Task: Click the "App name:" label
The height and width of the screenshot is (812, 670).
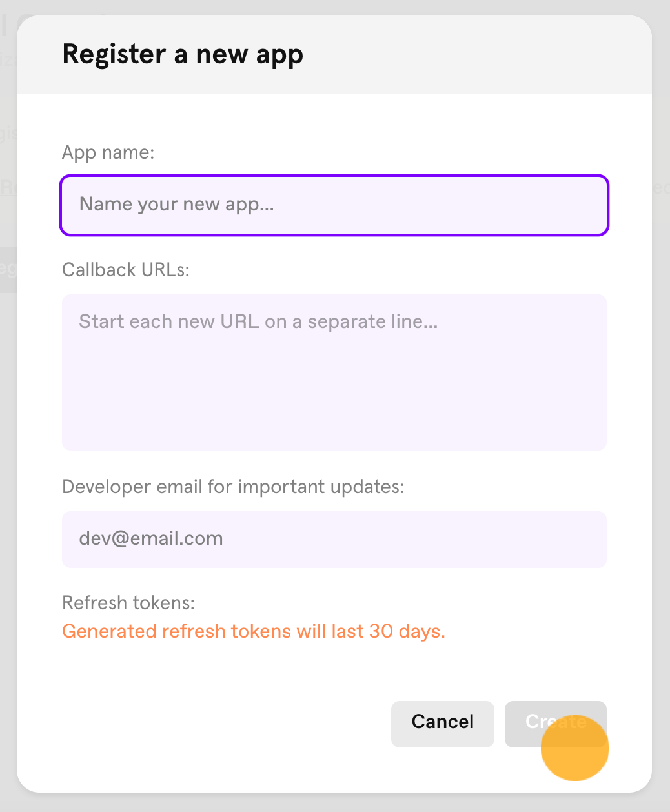Action: (108, 152)
